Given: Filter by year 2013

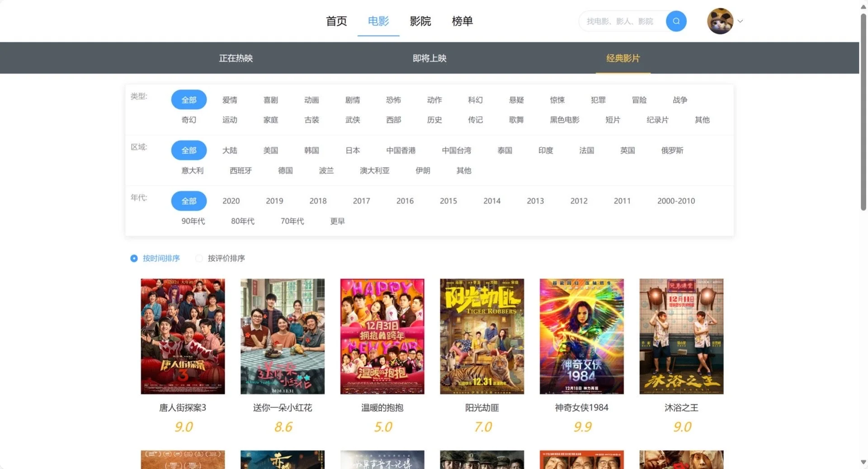Looking at the screenshot, I should coord(535,201).
